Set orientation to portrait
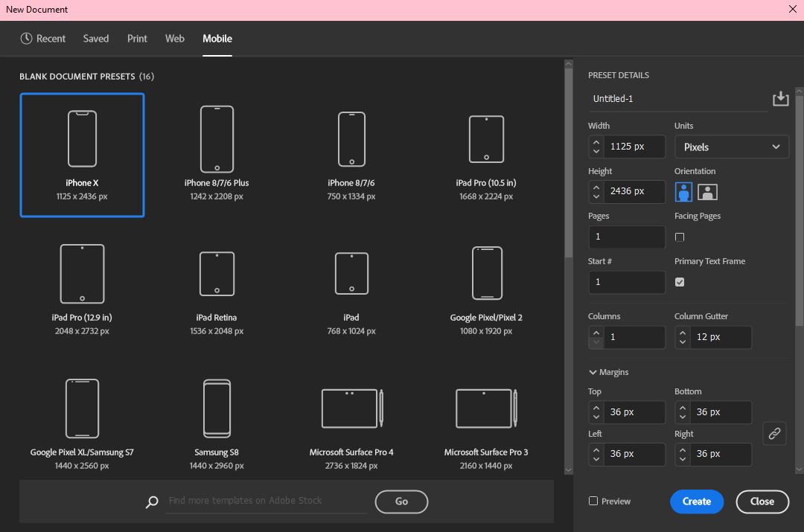The height and width of the screenshot is (532, 804). pos(683,192)
